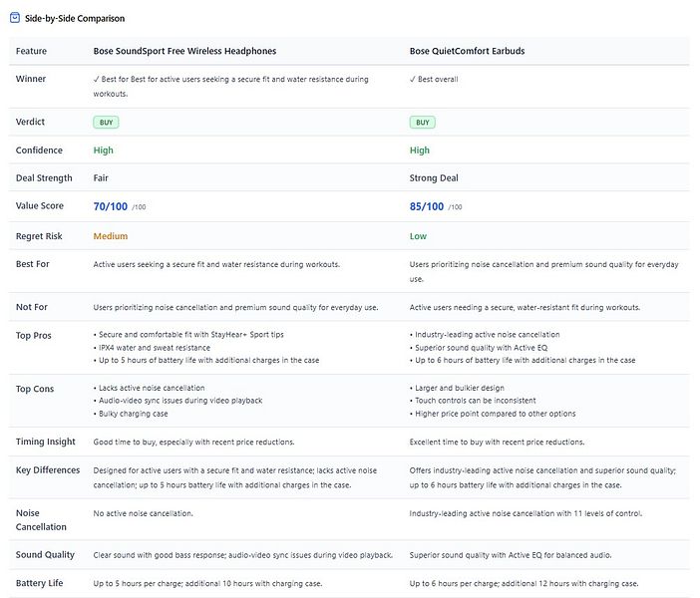Click the checkmark beside "Best overall"
This screenshot has width=700, height=598.
click(413, 79)
